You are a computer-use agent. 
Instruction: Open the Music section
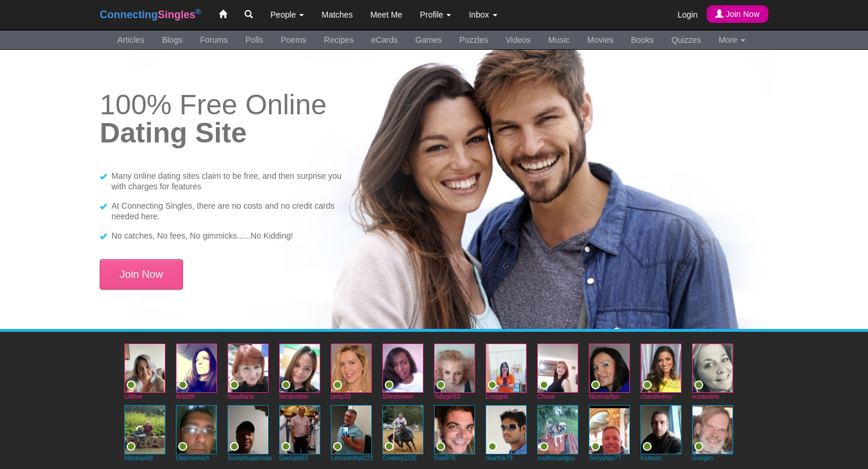coord(559,40)
